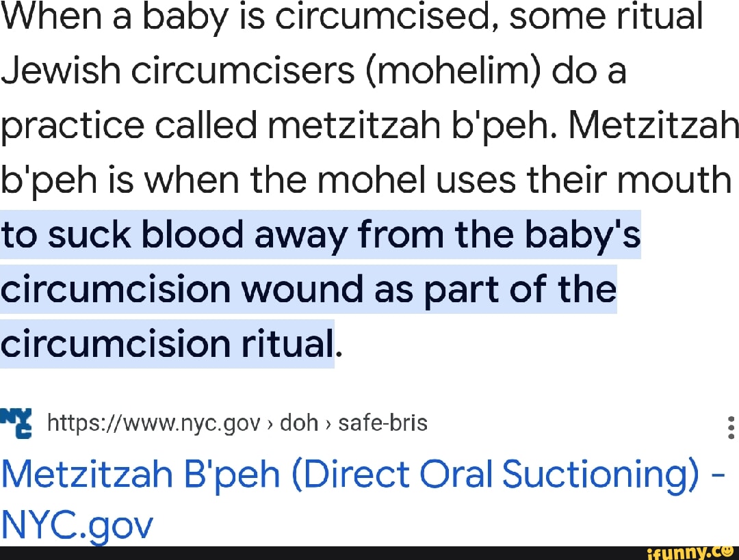The height and width of the screenshot is (560, 739).
Task: Click highlighted words 'circumcision ritual'
Action: 166,344
